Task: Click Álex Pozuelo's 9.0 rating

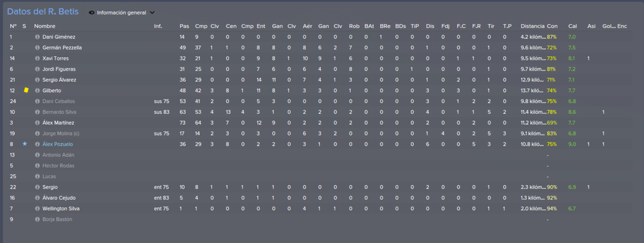Action: (572, 144)
